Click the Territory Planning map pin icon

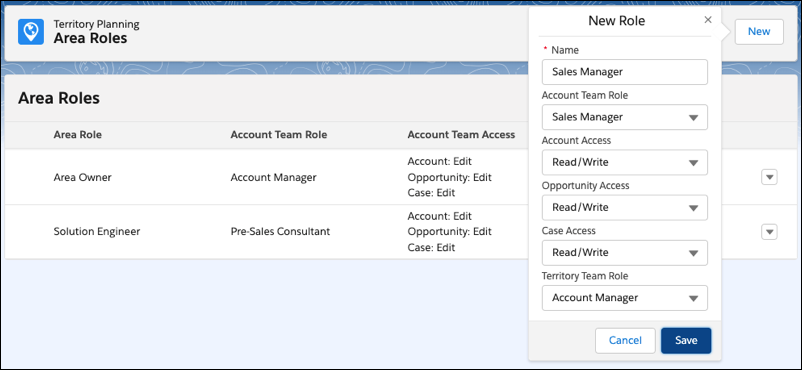(31, 32)
